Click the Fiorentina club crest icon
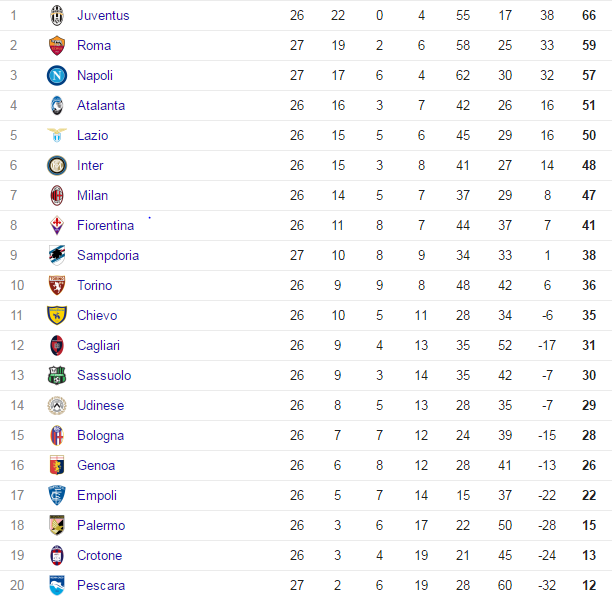 pos(56,225)
